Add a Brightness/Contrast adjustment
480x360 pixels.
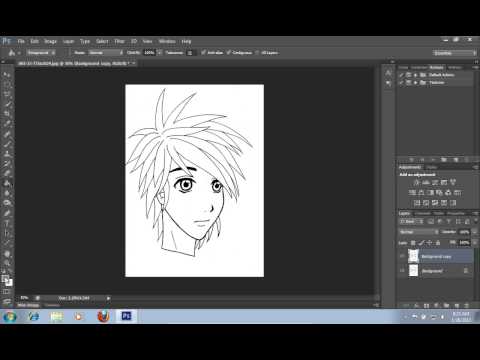pyautogui.click(x=417, y=182)
